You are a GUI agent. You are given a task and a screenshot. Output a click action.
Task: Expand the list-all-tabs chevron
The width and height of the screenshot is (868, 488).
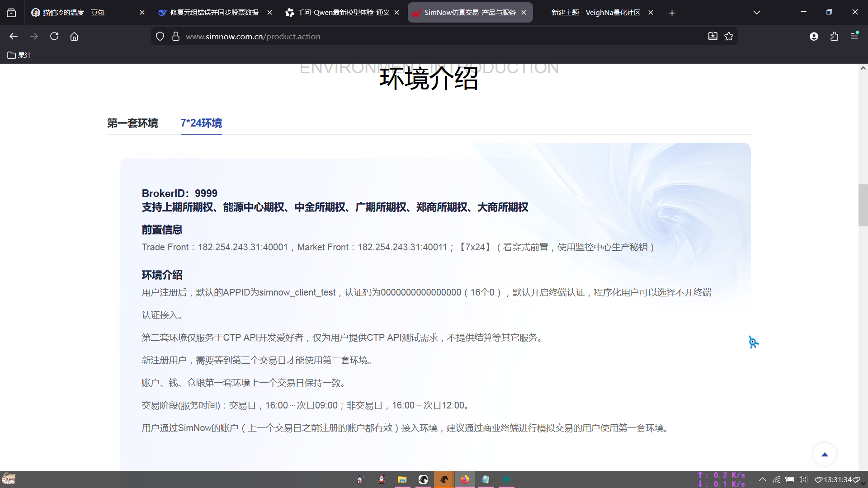[x=757, y=12]
